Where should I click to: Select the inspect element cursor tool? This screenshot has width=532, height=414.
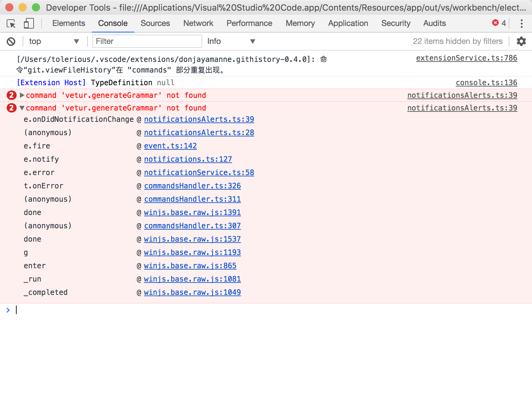point(11,23)
